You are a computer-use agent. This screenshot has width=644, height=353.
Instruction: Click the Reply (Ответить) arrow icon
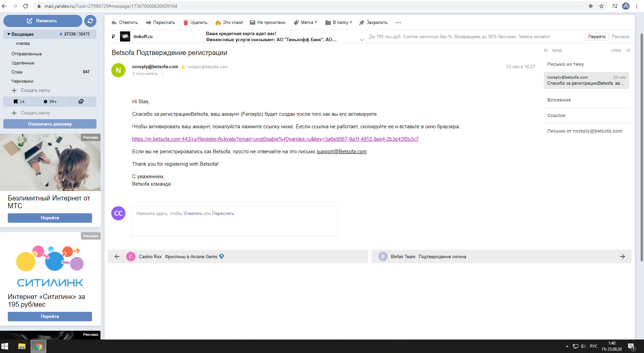click(x=114, y=23)
